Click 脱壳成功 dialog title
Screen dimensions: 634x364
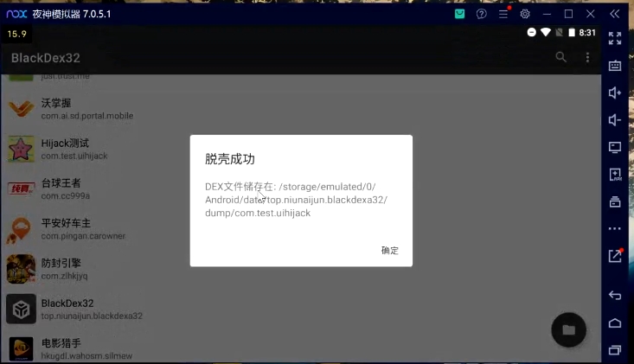click(x=230, y=159)
